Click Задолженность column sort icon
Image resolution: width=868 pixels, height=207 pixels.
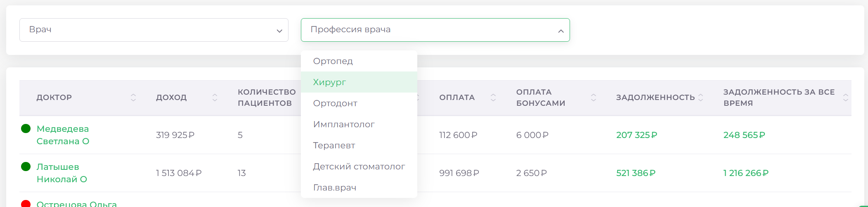(700, 98)
